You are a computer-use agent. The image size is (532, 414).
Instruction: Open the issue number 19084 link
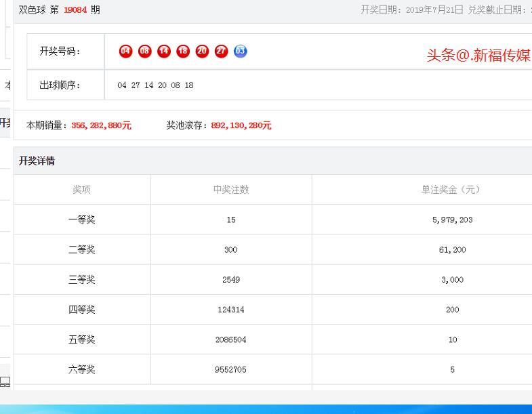[75, 10]
